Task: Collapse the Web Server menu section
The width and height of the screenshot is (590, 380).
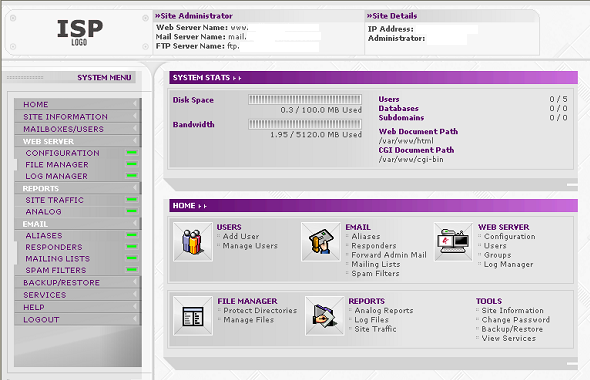Action: tap(135, 141)
